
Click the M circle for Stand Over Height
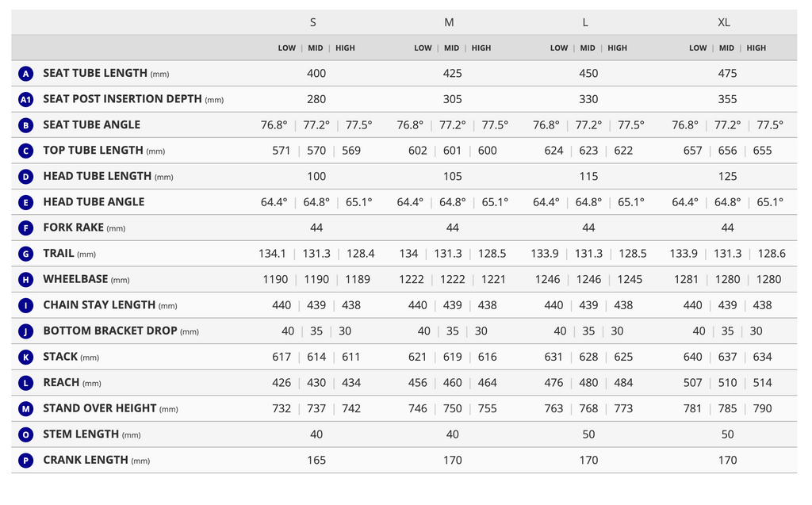pos(25,408)
